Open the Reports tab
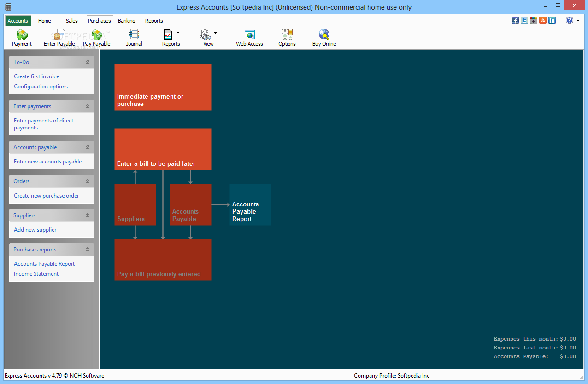588x384 pixels. point(154,21)
